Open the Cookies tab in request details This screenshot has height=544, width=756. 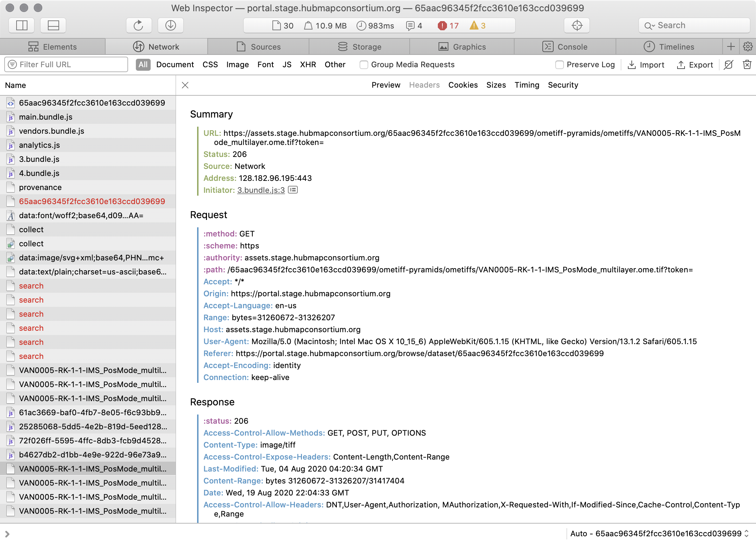click(463, 85)
